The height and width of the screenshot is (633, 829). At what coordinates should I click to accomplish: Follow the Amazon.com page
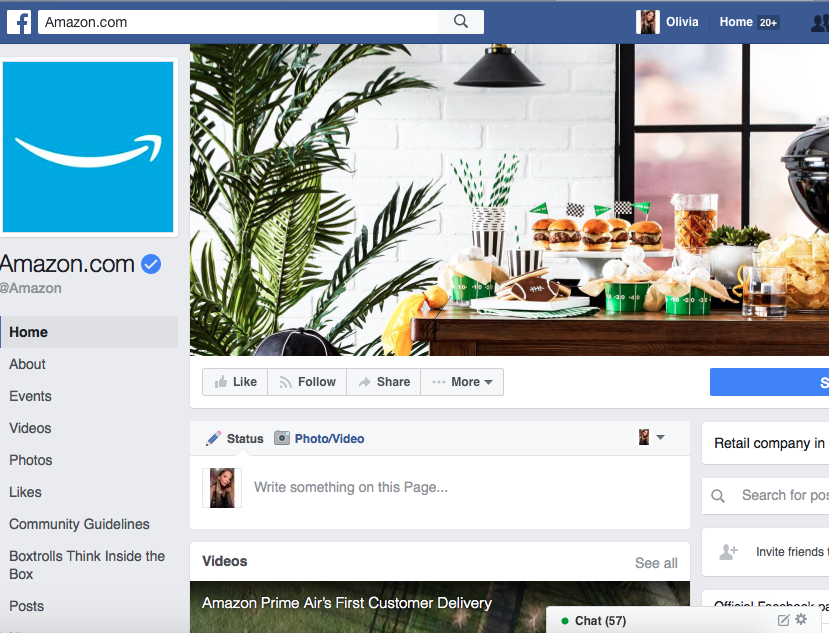point(307,382)
